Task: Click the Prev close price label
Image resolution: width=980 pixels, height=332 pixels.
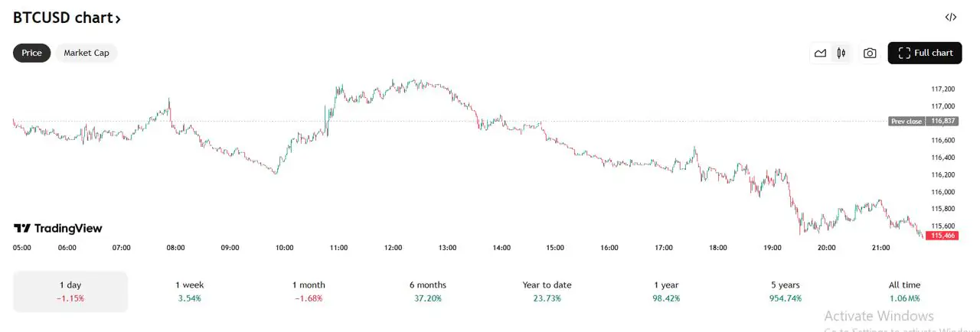Action: (906, 122)
